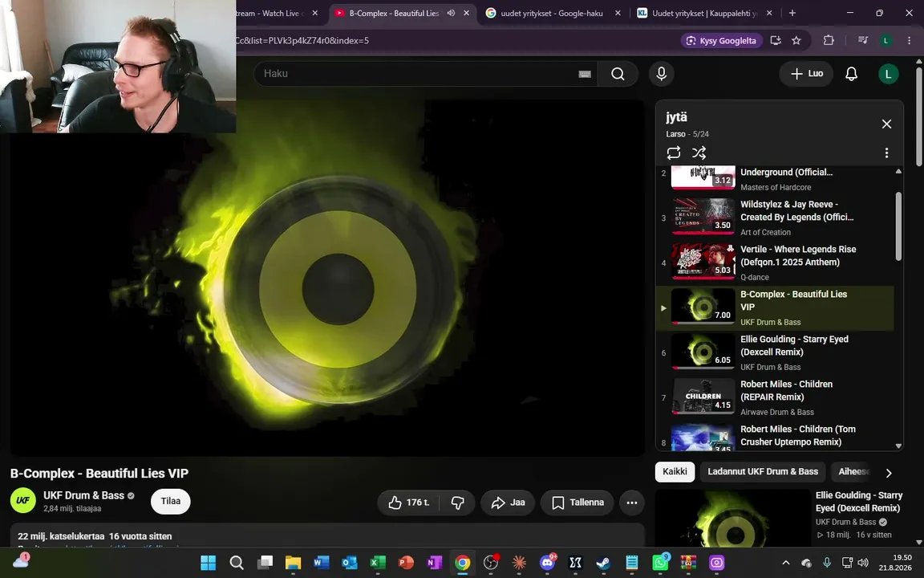Share the video using Jaa button

(x=508, y=503)
